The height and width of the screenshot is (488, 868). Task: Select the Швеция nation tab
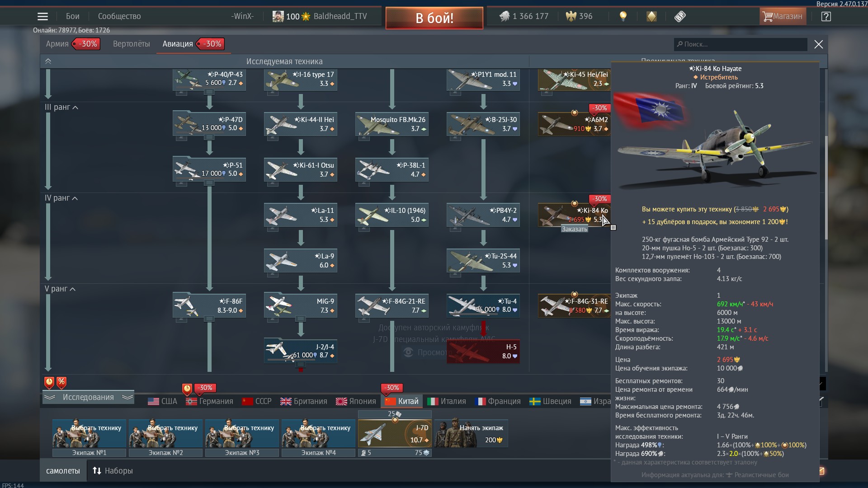tap(550, 401)
